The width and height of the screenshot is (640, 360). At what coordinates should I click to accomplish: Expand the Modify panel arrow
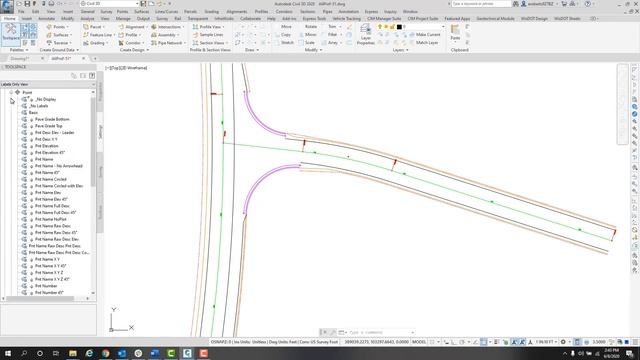[321, 50]
